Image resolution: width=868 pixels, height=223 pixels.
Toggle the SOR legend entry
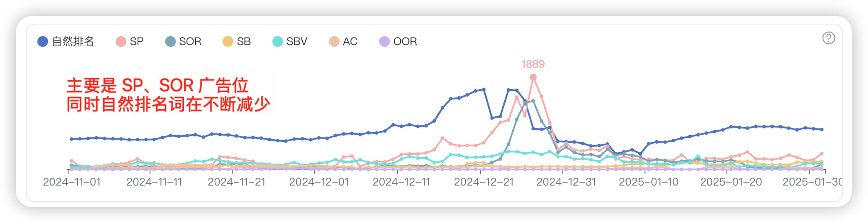(x=183, y=41)
